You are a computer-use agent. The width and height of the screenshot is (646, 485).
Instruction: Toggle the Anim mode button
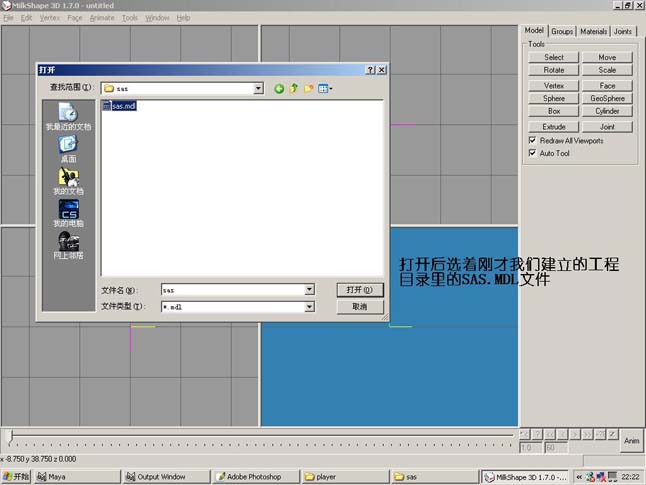pyautogui.click(x=631, y=440)
